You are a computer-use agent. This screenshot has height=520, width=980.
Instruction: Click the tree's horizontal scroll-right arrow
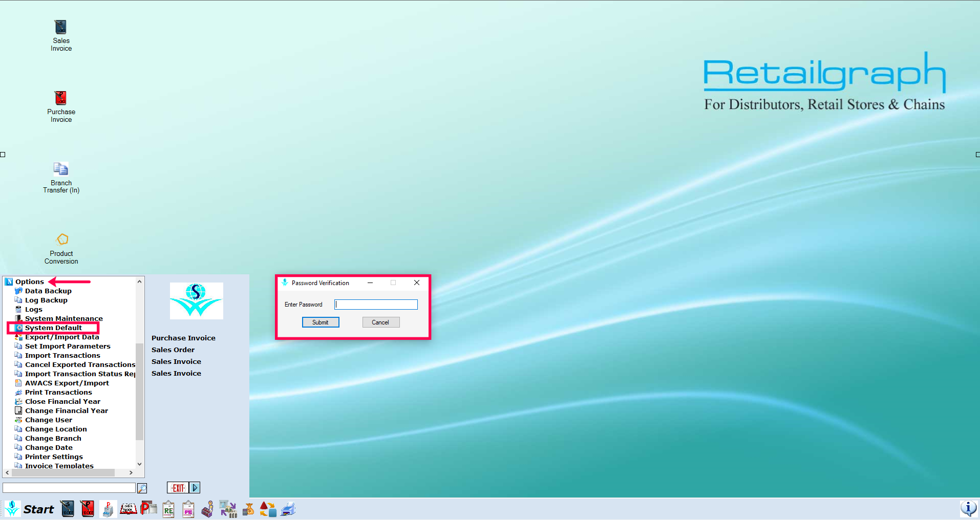[131, 472]
